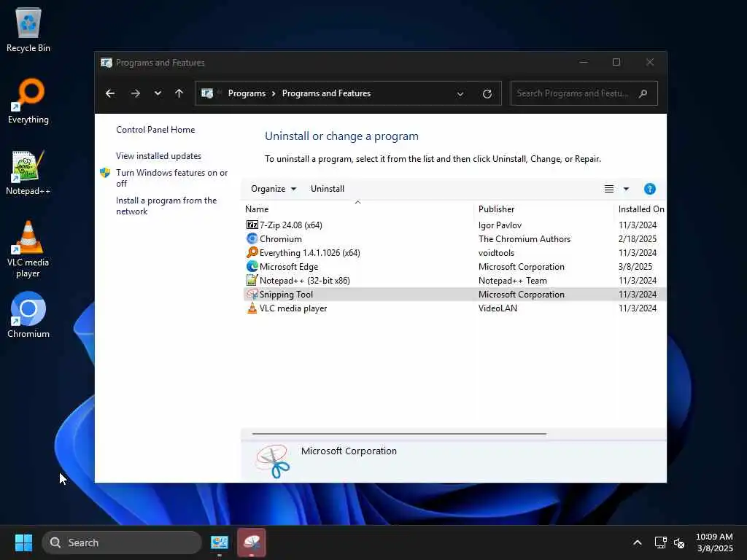This screenshot has height=560, width=747.
Task: Click the 3/8/2025 install date
Action: [635, 267]
